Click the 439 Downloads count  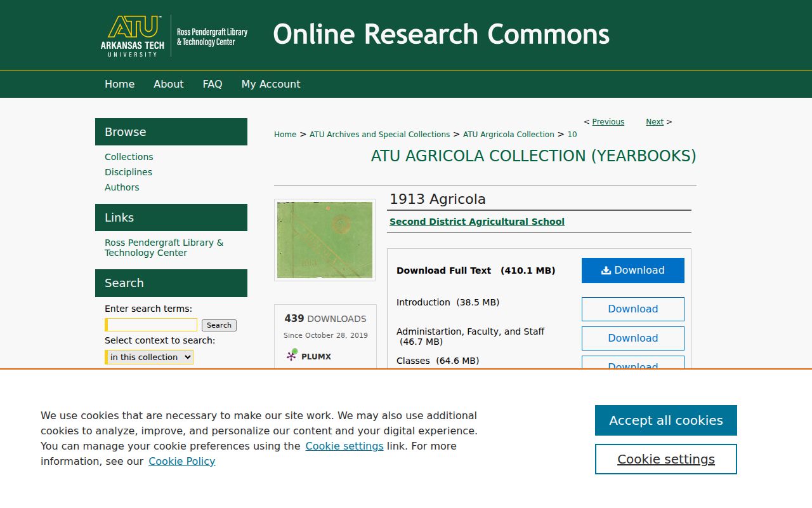(x=325, y=319)
